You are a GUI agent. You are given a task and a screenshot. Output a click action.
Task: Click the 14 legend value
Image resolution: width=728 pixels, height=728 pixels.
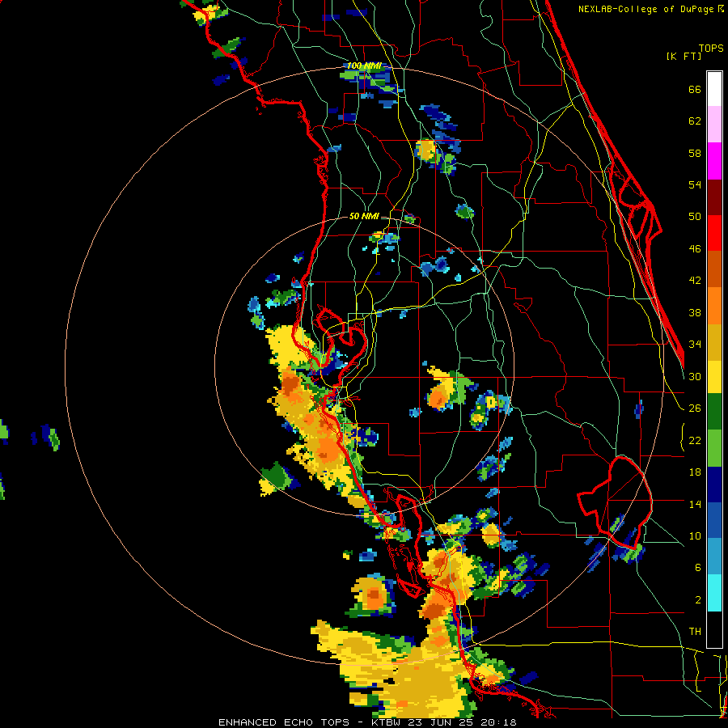[695, 504]
